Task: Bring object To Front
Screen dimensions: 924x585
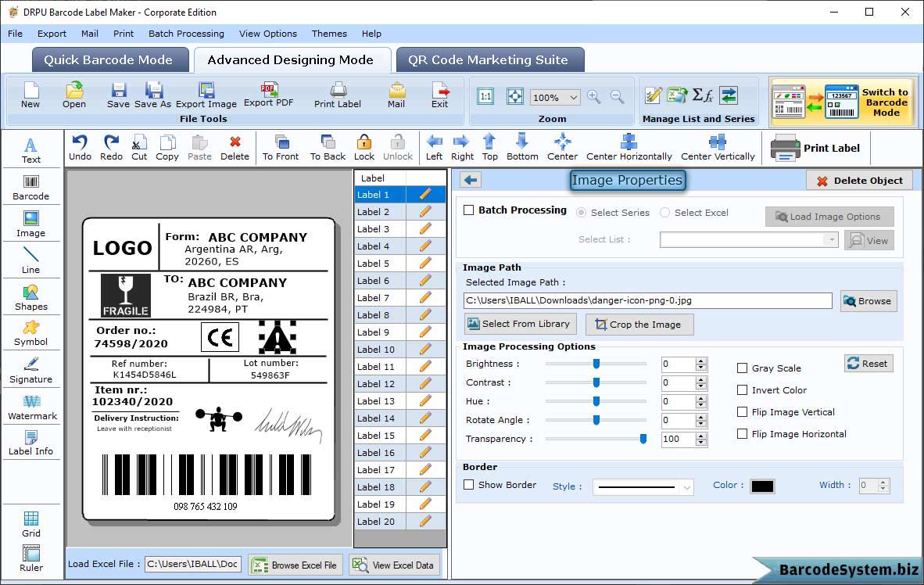Action: click(x=281, y=148)
